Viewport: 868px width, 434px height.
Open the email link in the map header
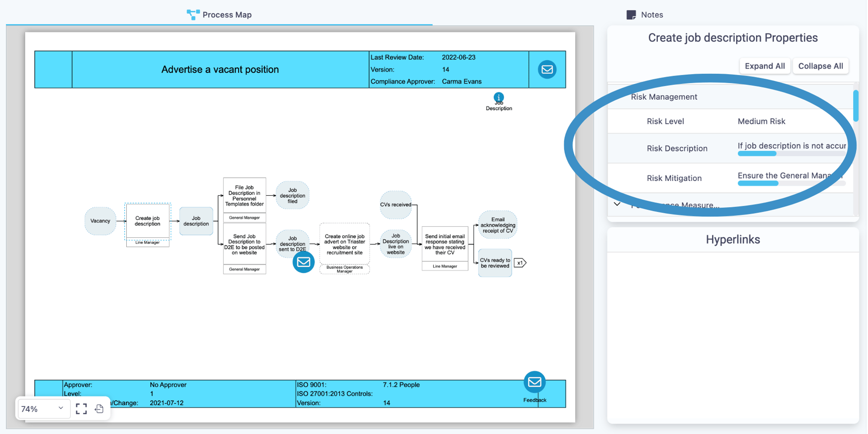coord(547,69)
